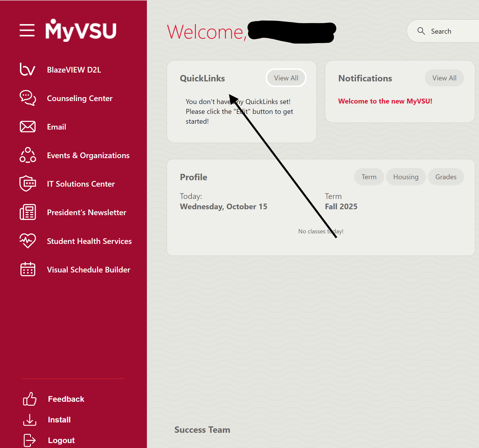Switch to the Housing profile tab
479x448 pixels.
pos(406,177)
